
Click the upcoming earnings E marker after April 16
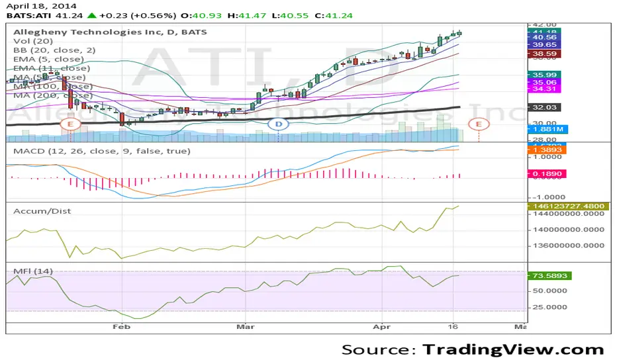[479, 124]
